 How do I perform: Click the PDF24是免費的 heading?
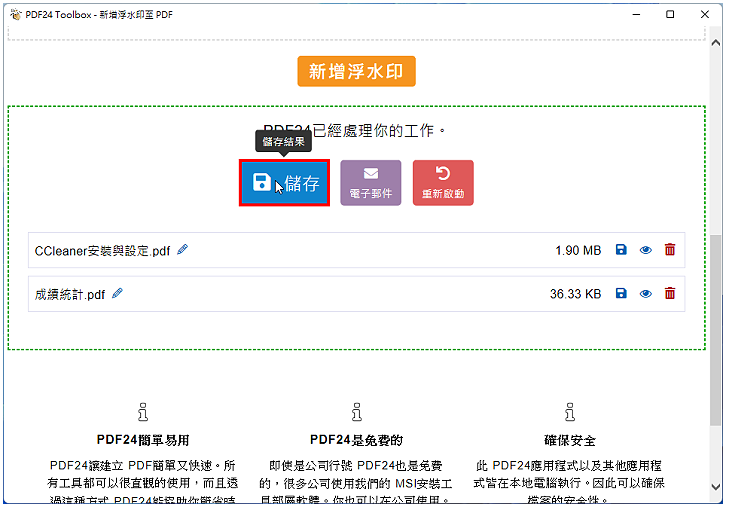(x=356, y=440)
